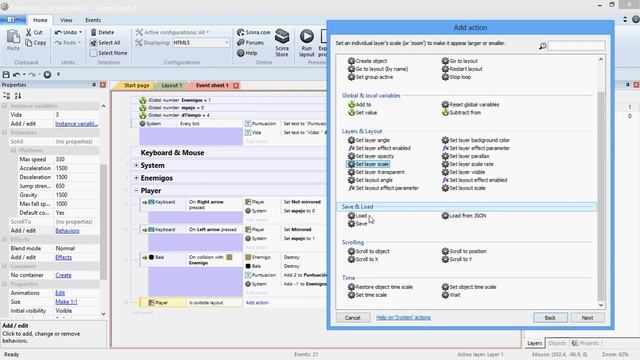Click the Animations Edit link
The height and width of the screenshot is (360, 640).
coord(60,293)
